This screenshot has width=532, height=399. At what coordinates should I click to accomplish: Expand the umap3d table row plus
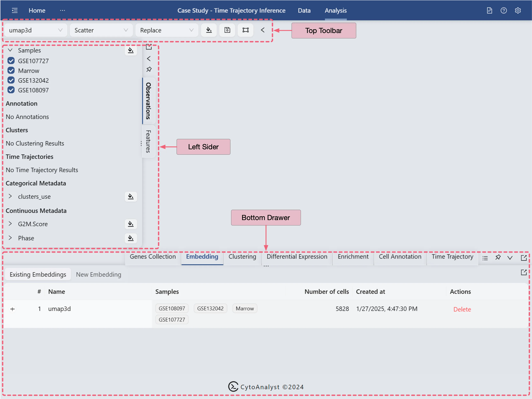[x=12, y=309]
